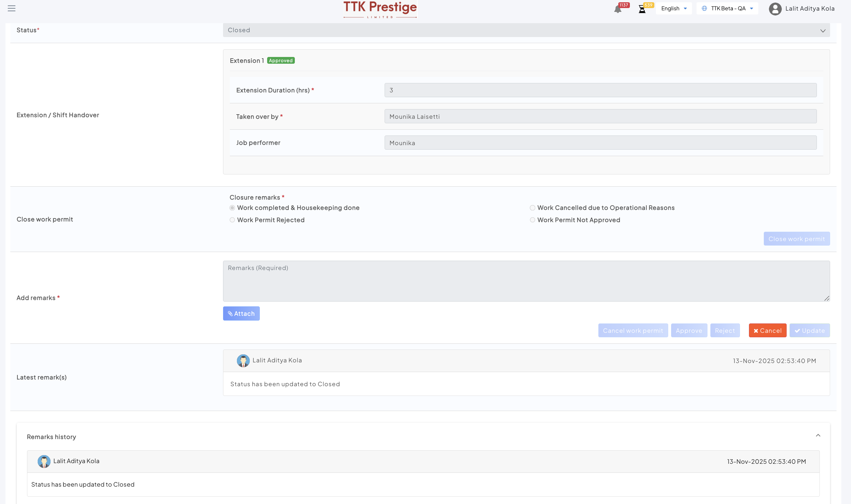Click avatar in Latest remarks entry
Viewport: 851px width, 504px height.
point(243,361)
